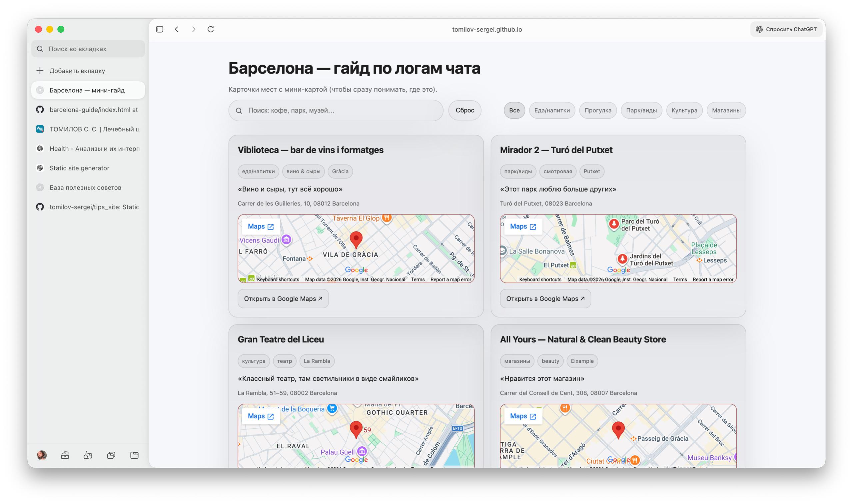This screenshot has width=853, height=504.
Task: Click 'Report a map error' on Viblioteca map
Action: [451, 279]
